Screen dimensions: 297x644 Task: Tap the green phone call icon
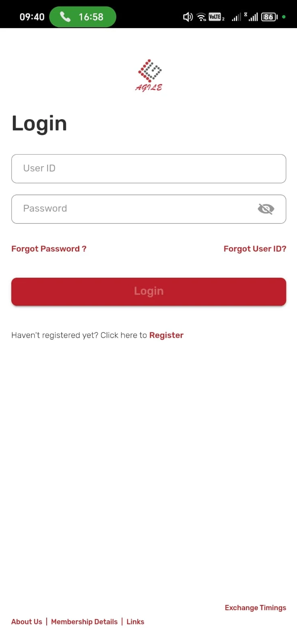[x=65, y=17]
